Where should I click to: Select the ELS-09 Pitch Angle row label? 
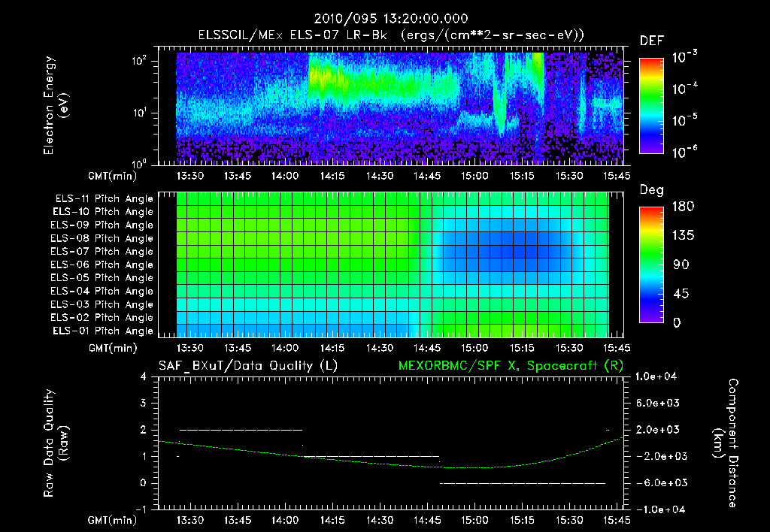tap(102, 225)
